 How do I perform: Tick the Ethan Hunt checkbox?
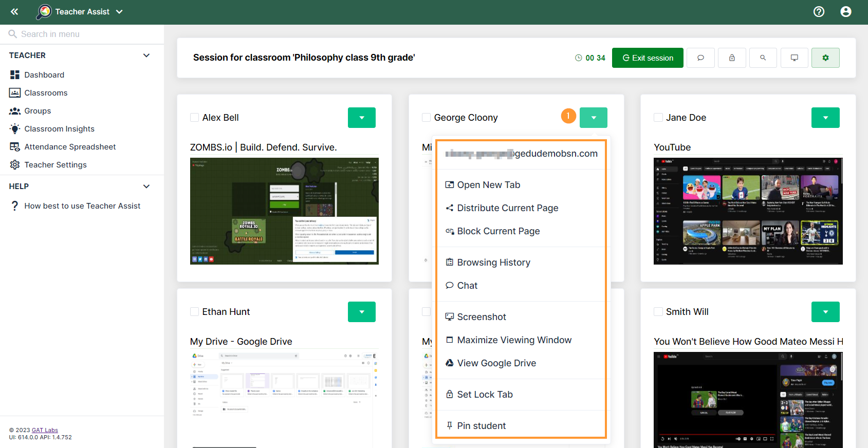[x=195, y=312]
